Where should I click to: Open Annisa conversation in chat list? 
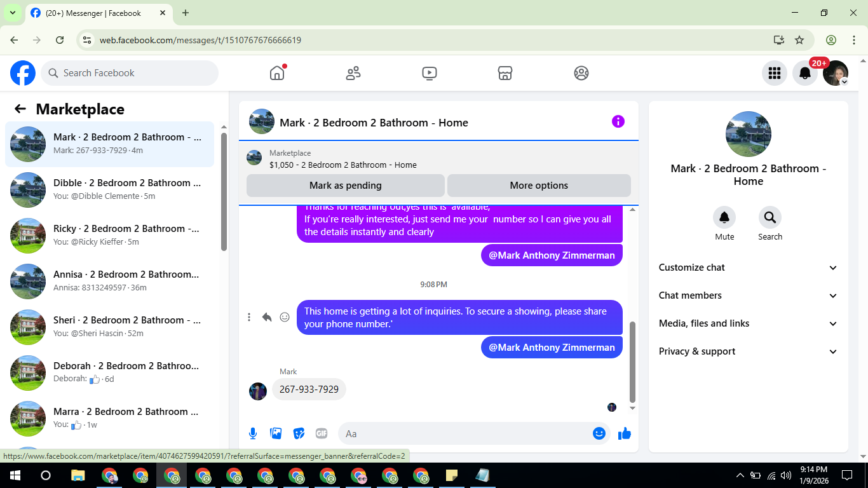point(110,281)
